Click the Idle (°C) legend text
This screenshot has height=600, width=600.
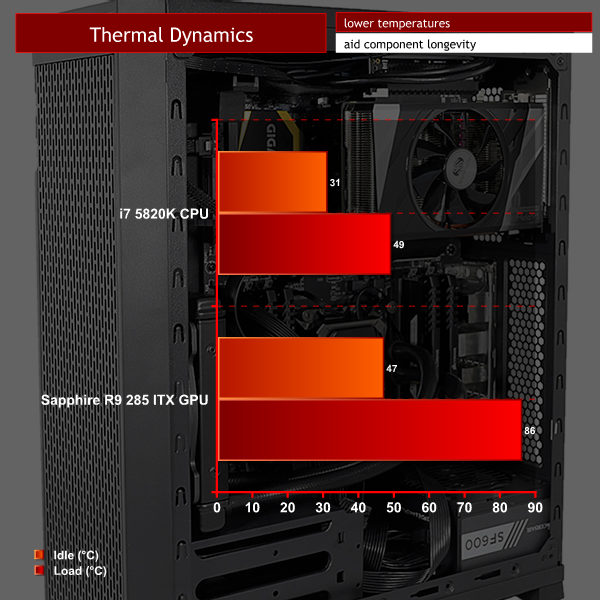(76, 555)
